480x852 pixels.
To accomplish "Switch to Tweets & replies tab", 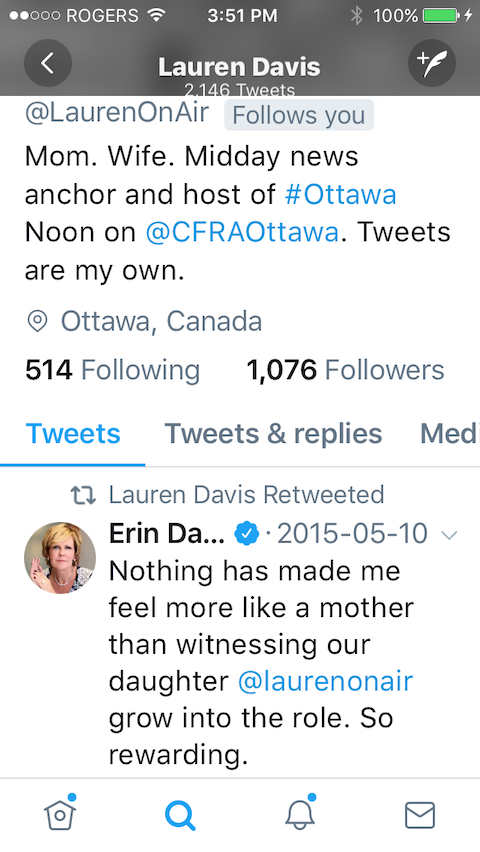I will 273,434.
